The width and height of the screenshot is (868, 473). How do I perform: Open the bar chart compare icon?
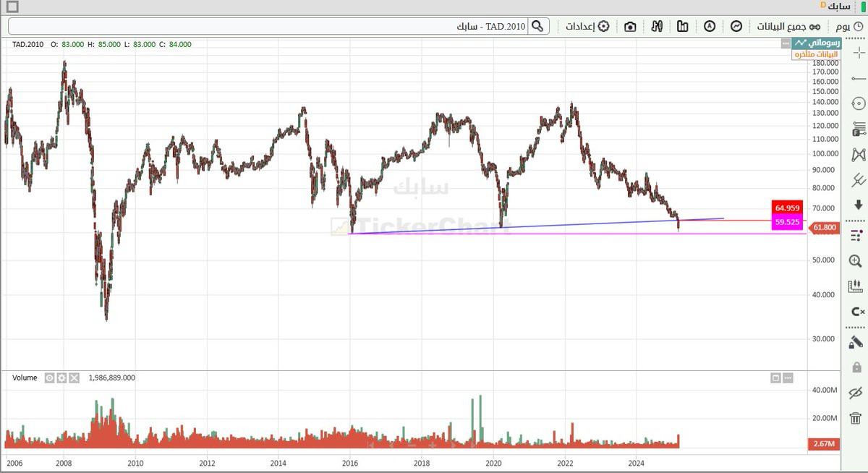(683, 27)
